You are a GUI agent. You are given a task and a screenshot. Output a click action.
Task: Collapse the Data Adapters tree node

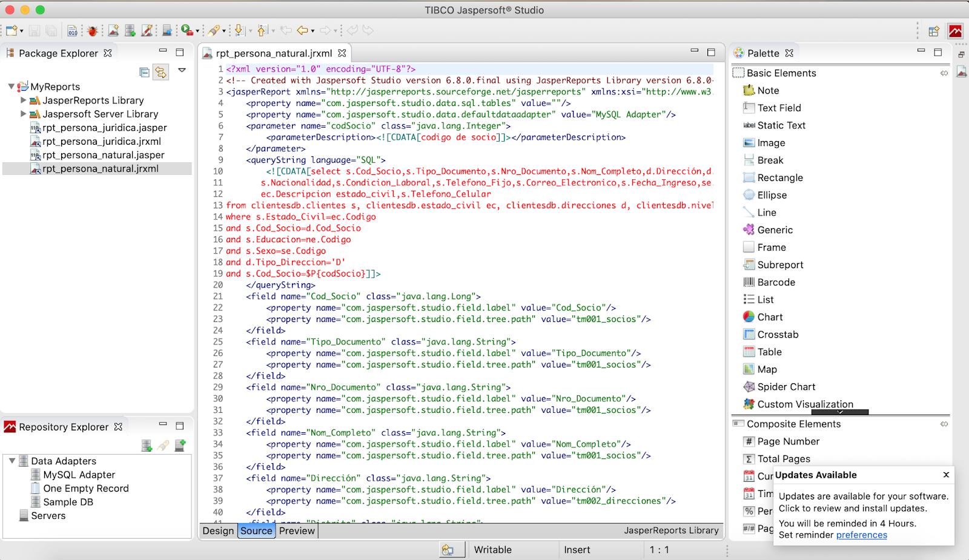12,461
